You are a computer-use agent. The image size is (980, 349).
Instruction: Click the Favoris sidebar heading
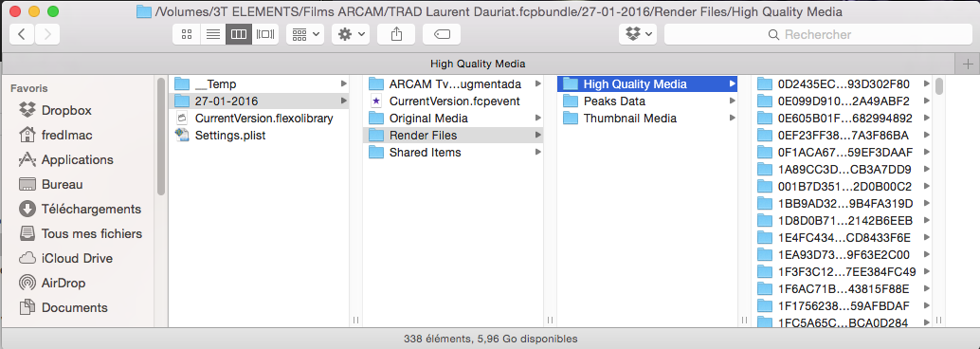[x=28, y=89]
